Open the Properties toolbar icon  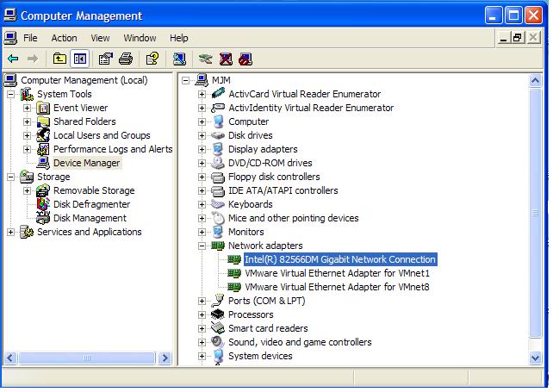[106, 59]
